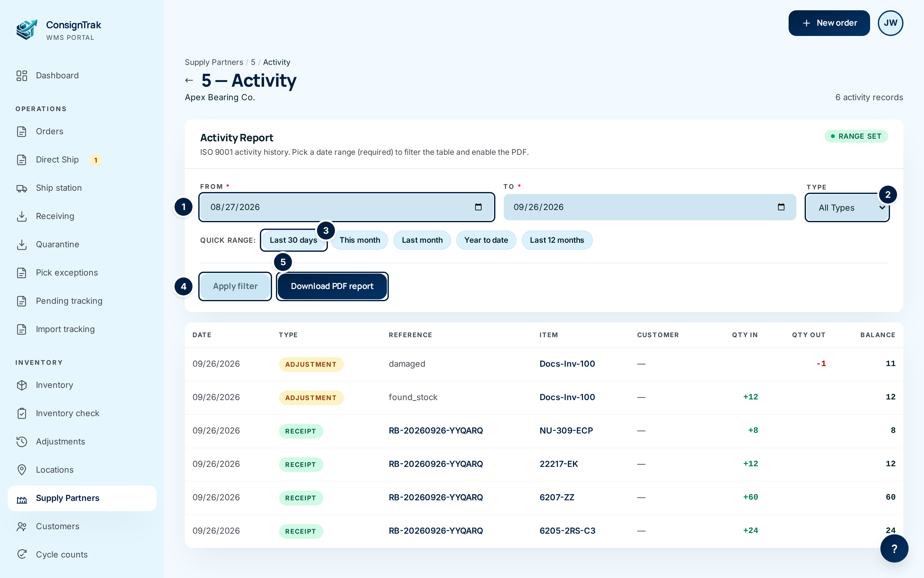Open the calendar picker in FROM field

coord(478,207)
